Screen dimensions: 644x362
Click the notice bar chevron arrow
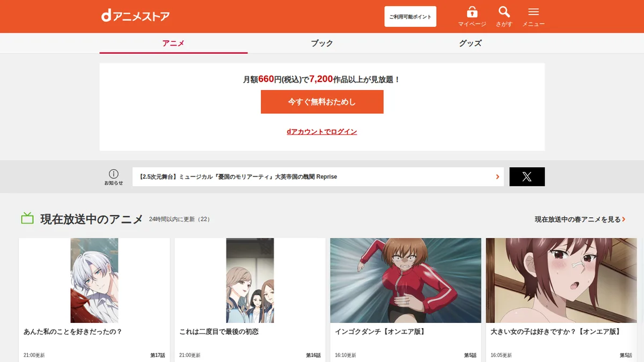click(497, 176)
